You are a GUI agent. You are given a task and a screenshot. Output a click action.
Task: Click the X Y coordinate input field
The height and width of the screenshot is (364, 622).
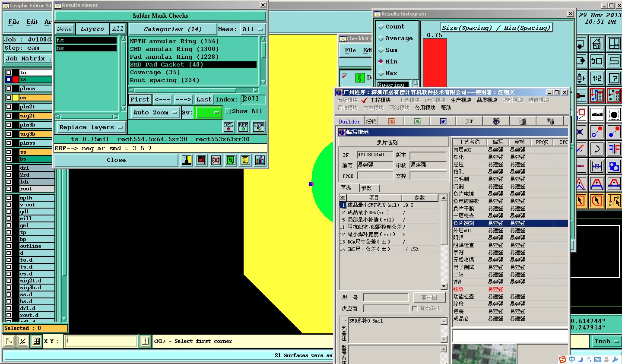tap(101, 341)
